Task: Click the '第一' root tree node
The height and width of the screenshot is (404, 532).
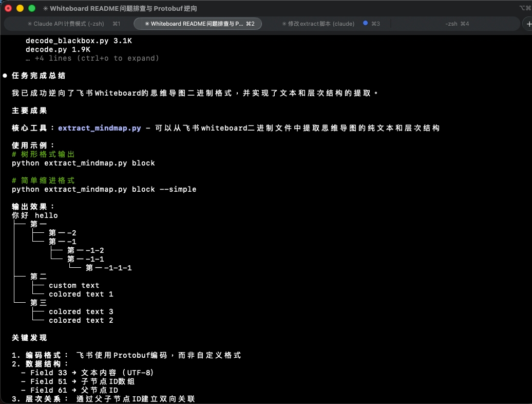Action: 39,224
